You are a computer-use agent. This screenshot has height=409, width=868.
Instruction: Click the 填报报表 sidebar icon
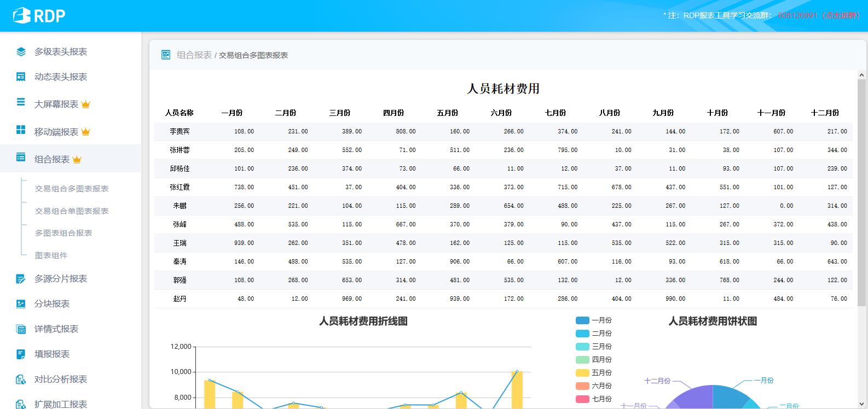21,354
